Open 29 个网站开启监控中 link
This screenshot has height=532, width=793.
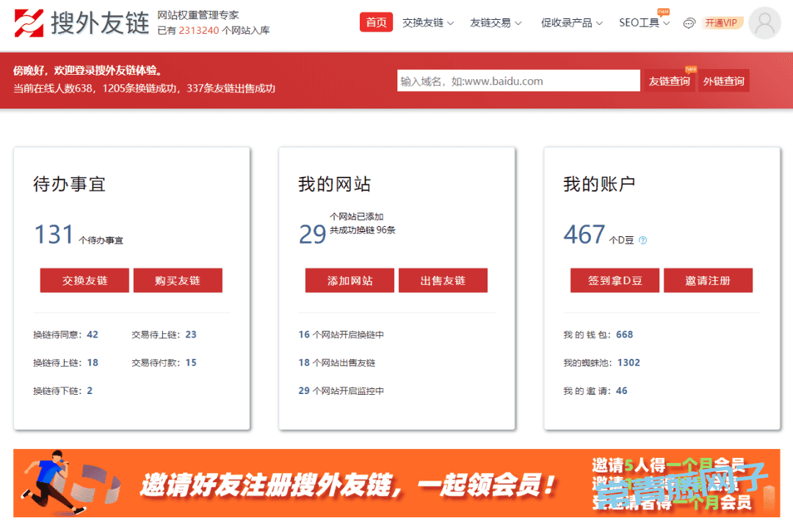pyautogui.click(x=341, y=390)
